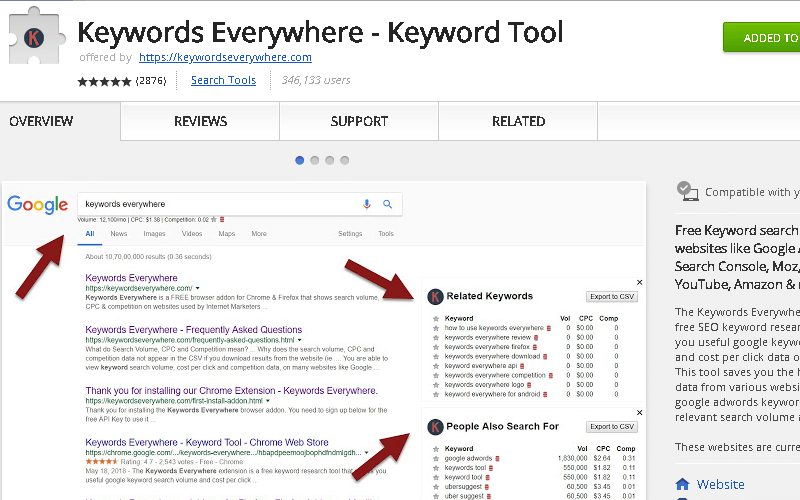Open the 'Keywords Everywhere' first search result

[132, 278]
